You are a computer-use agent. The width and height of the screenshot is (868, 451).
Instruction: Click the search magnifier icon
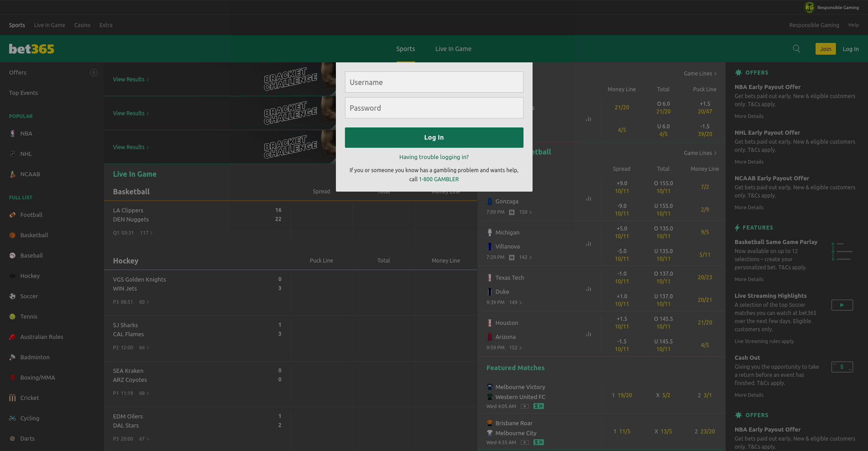796,49
